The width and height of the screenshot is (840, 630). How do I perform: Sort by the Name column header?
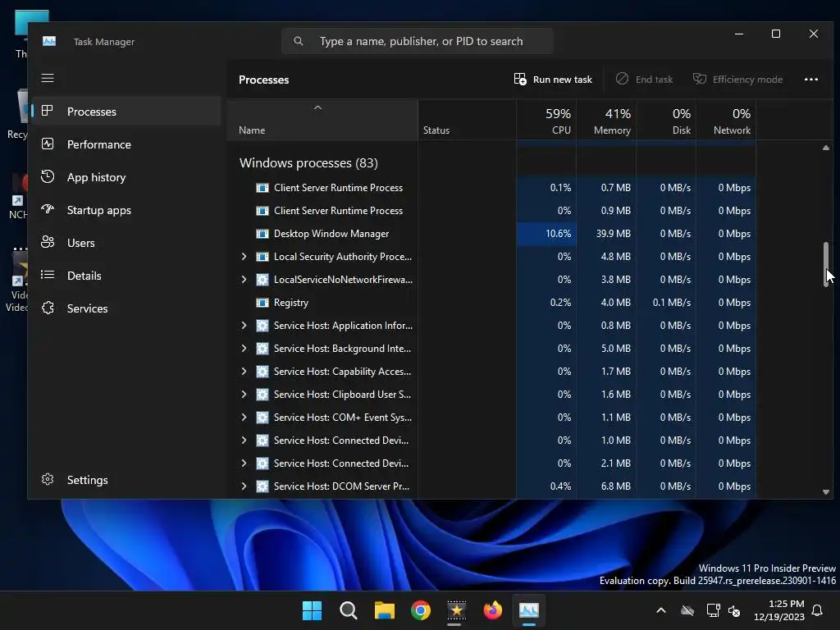(322, 121)
